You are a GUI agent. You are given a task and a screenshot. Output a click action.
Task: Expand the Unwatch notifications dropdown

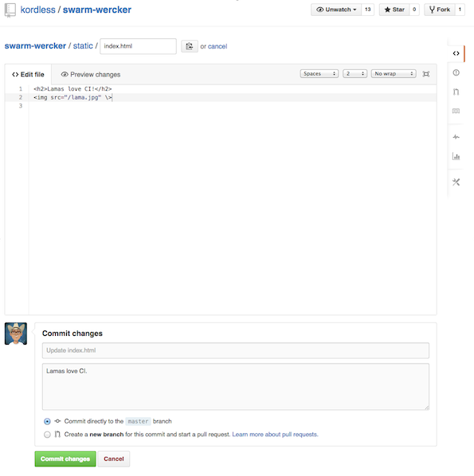pos(336,10)
